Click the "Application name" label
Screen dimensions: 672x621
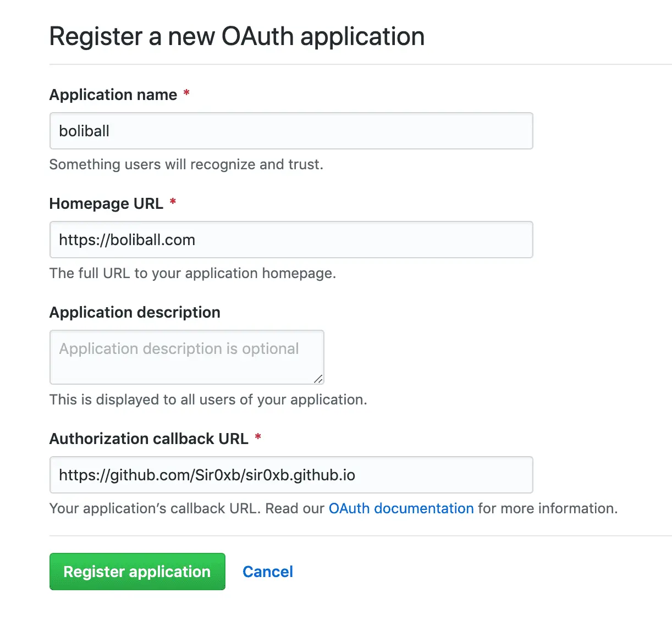point(113,95)
